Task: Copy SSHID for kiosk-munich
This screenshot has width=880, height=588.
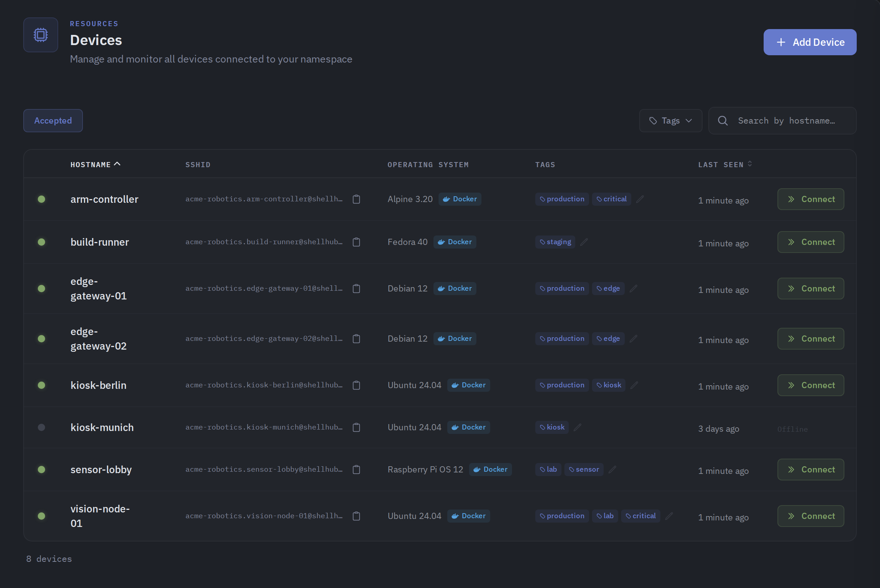Action: tap(356, 427)
